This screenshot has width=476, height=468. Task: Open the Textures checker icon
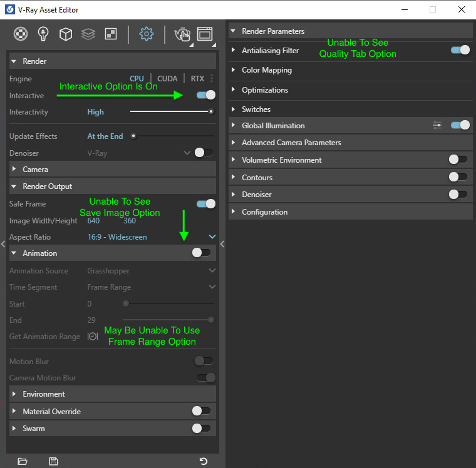click(x=111, y=34)
